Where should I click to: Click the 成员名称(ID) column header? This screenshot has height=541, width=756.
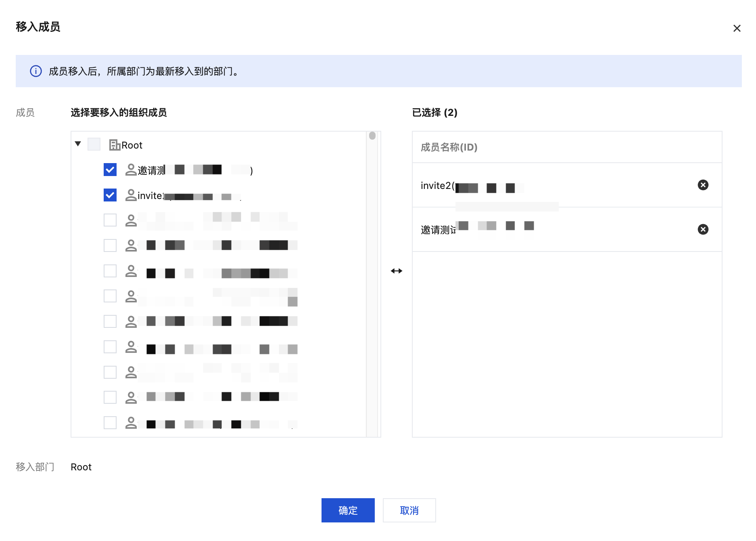coord(449,147)
